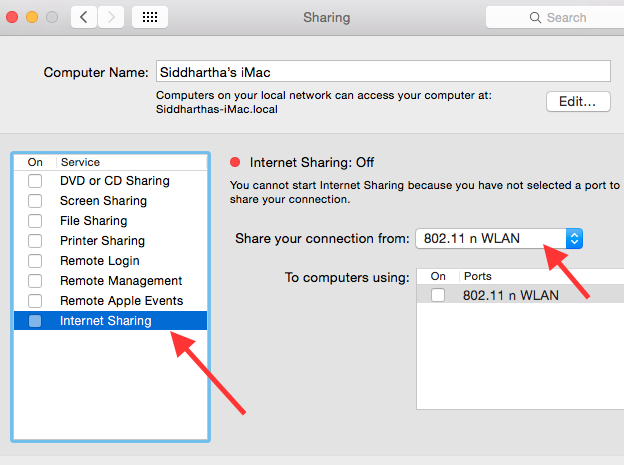This screenshot has width=624, height=465.
Task: Click the yellow minimize window button
Action: tap(31, 17)
